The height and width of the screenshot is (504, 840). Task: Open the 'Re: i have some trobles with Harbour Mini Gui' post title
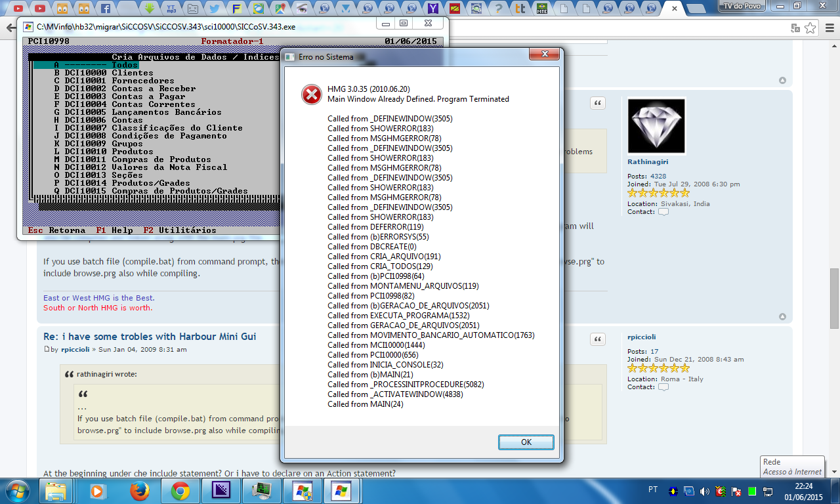coord(150,337)
